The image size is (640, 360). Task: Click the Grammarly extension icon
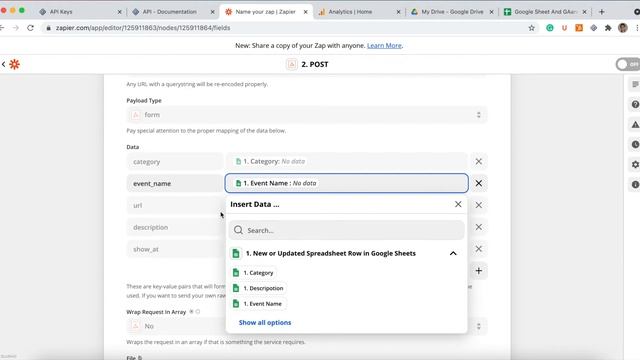click(x=550, y=28)
